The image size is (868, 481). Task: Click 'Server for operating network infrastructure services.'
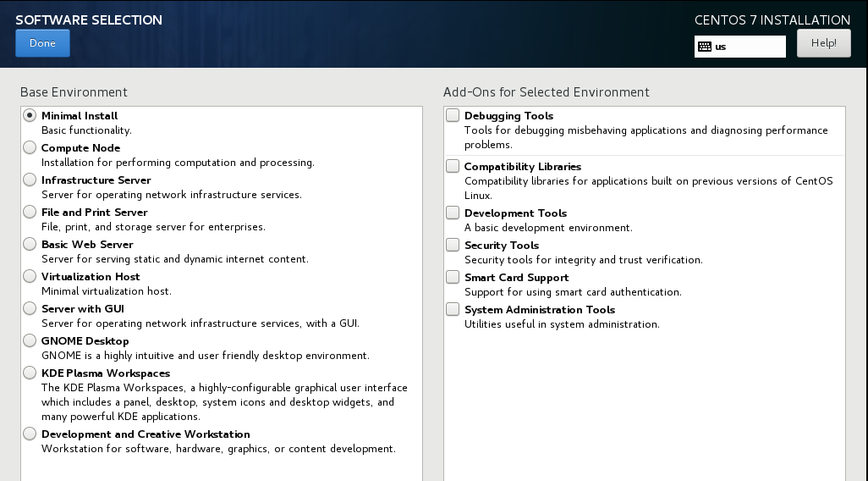coord(172,195)
